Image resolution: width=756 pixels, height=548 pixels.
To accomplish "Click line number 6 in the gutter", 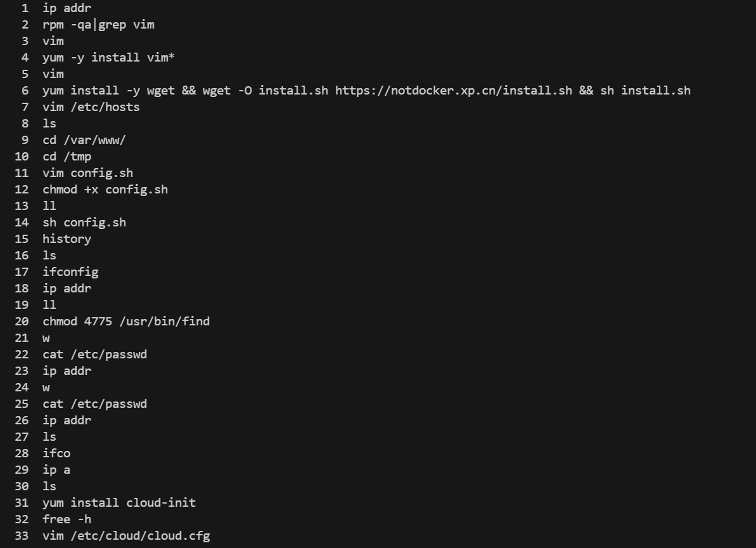I will click(25, 91).
